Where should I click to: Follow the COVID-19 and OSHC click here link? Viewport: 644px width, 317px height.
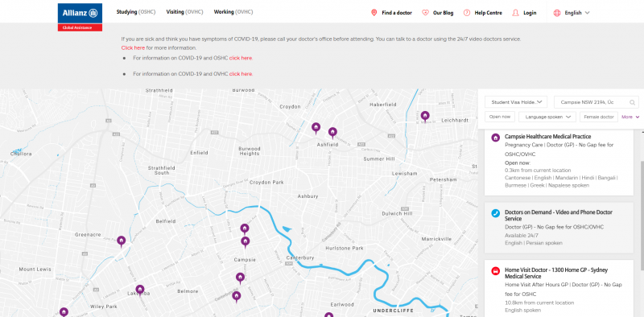tap(241, 58)
